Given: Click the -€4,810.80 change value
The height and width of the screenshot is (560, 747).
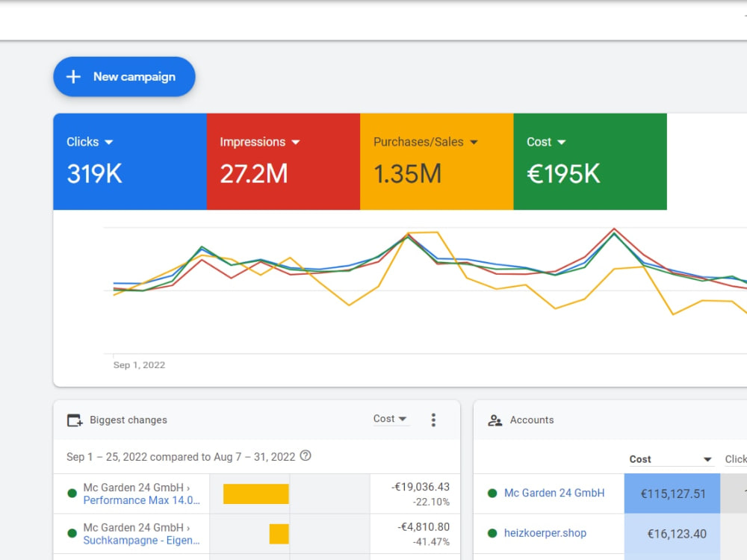Looking at the screenshot, I should 423,526.
